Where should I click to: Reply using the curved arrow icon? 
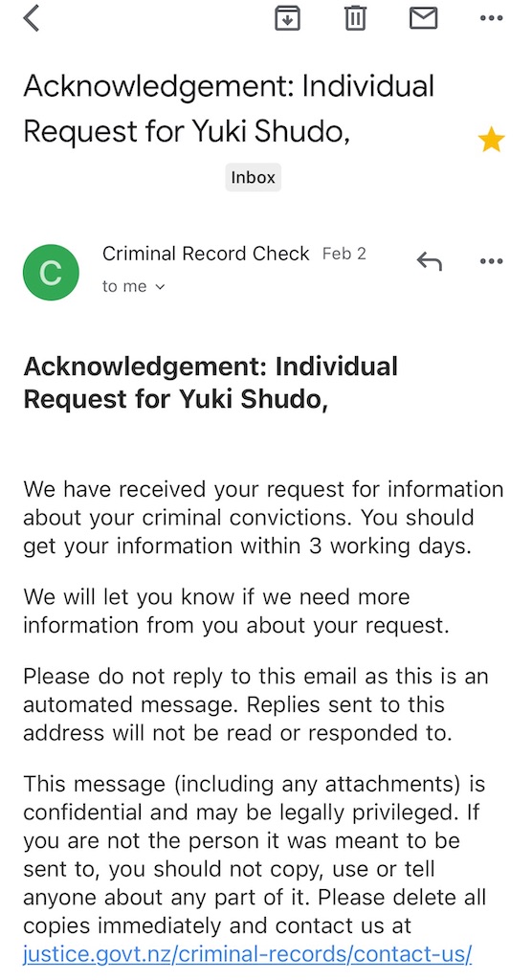pyautogui.click(x=430, y=261)
